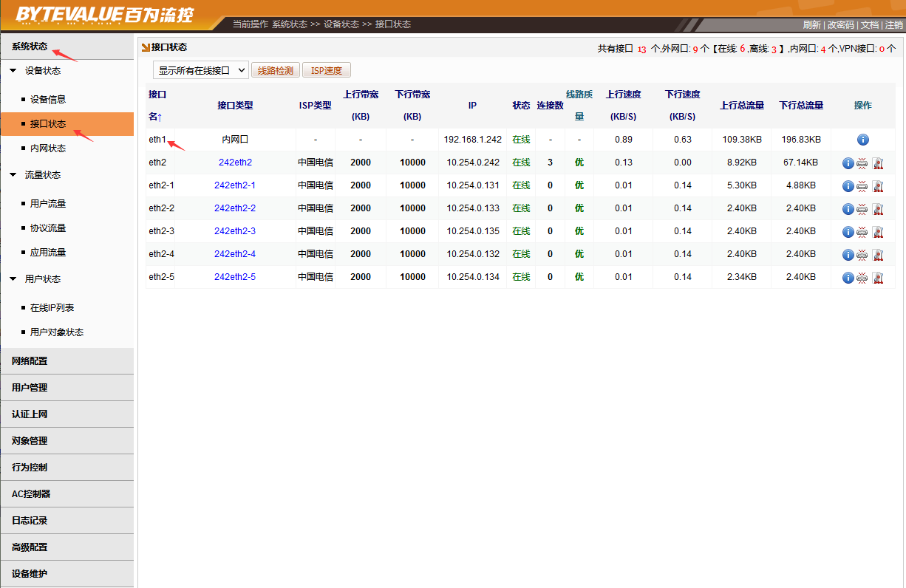Image resolution: width=906 pixels, height=588 pixels.
Task: Collapse the 流量状态 tree group
Action: tap(13, 175)
